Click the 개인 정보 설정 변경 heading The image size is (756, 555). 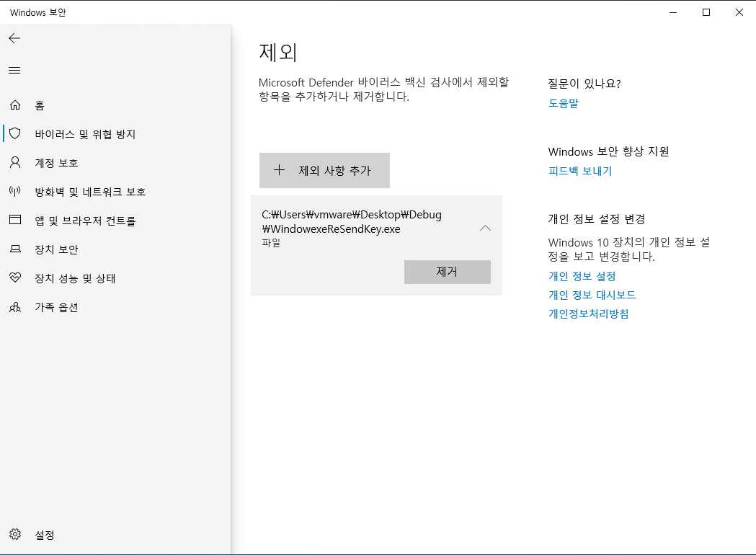[x=597, y=219]
